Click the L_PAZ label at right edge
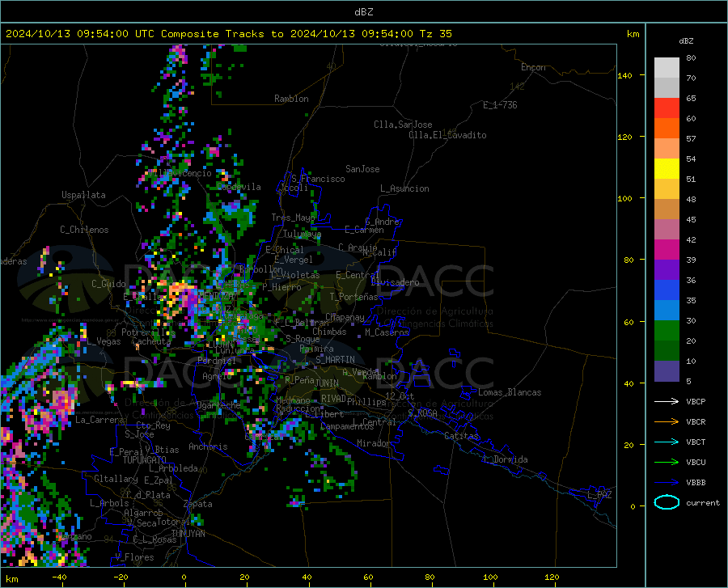 pyautogui.click(x=599, y=495)
